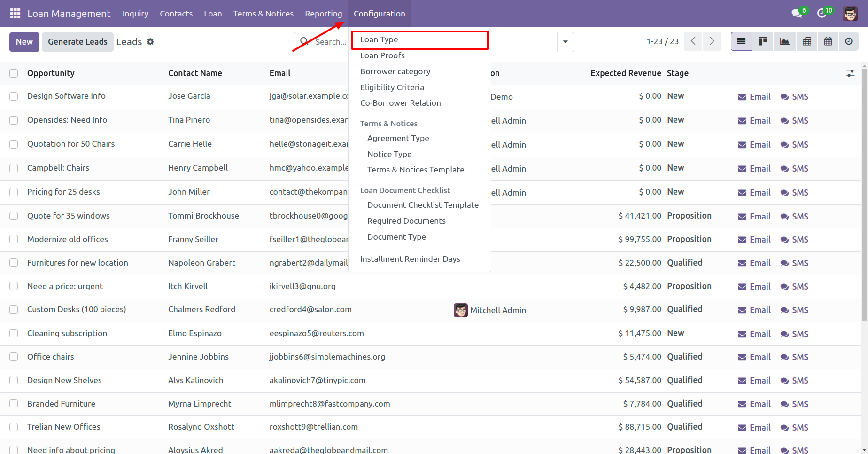Open the Inquiry menu
The width and height of the screenshot is (868, 454).
[x=135, y=14]
